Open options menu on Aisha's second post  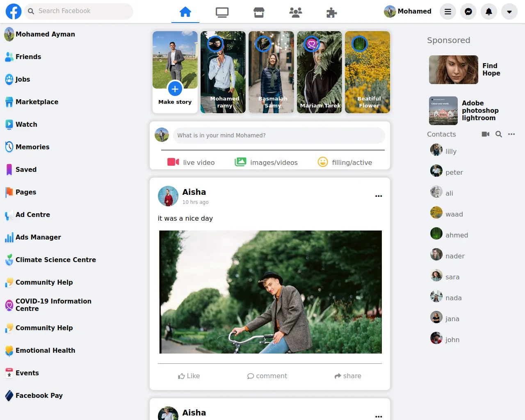point(379,417)
